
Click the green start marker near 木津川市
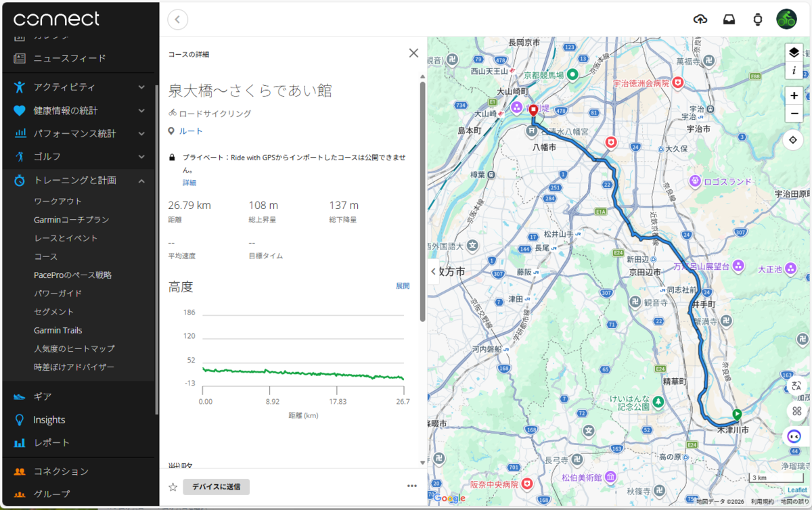(737, 414)
